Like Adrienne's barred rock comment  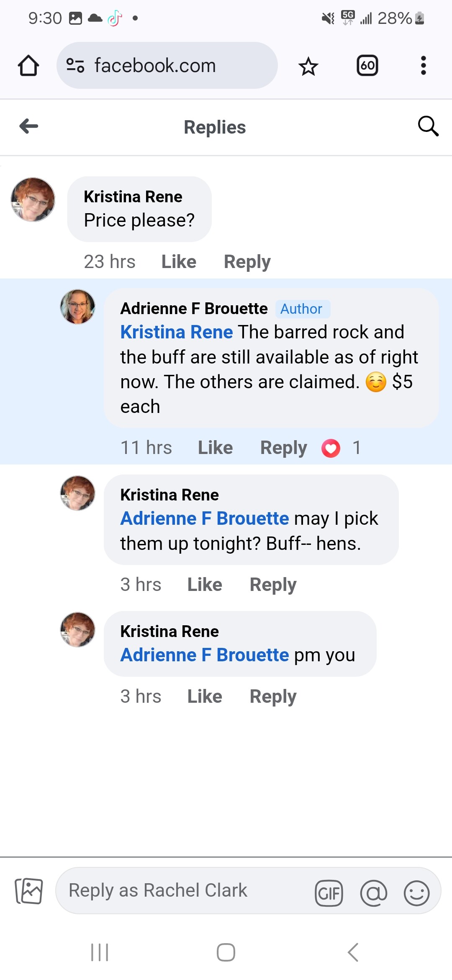(215, 448)
